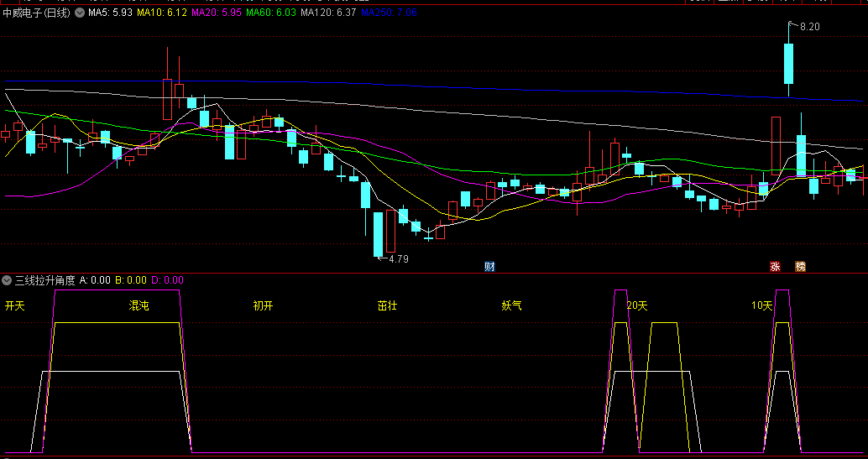This screenshot has height=459, width=868.
Task: Click the MA20: 5.95 label
Action: pos(217,13)
